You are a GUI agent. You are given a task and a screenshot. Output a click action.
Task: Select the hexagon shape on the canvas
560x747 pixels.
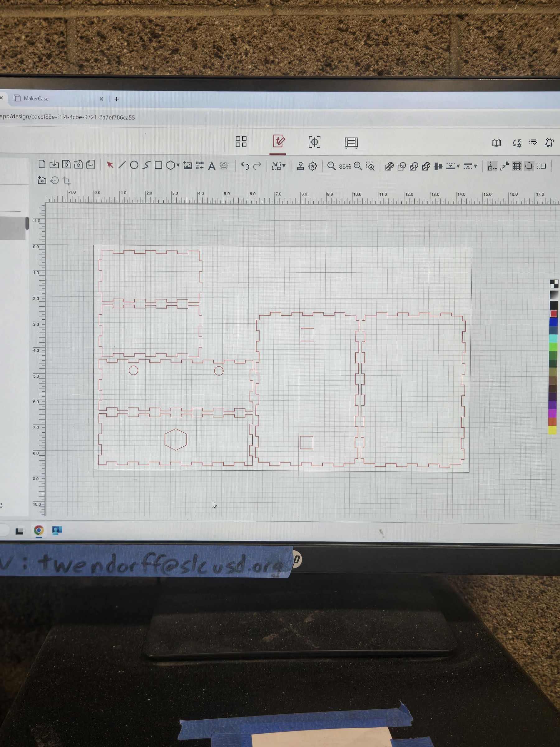coord(175,439)
